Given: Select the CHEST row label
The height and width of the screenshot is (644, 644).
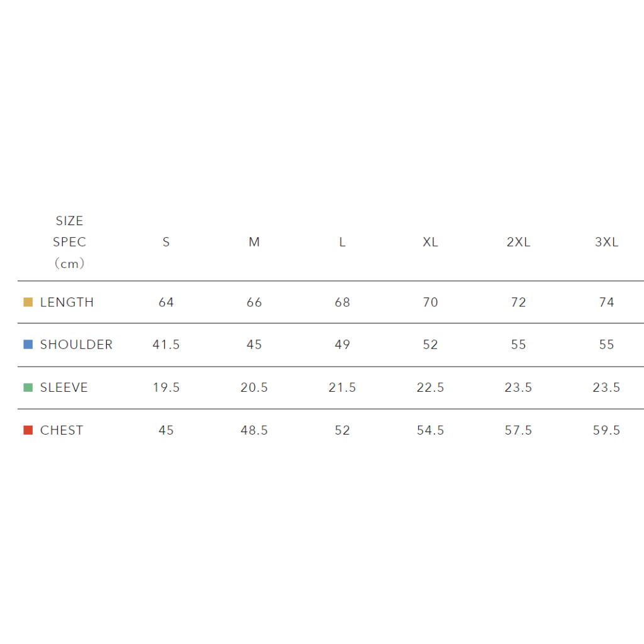Looking at the screenshot, I should point(62,430).
